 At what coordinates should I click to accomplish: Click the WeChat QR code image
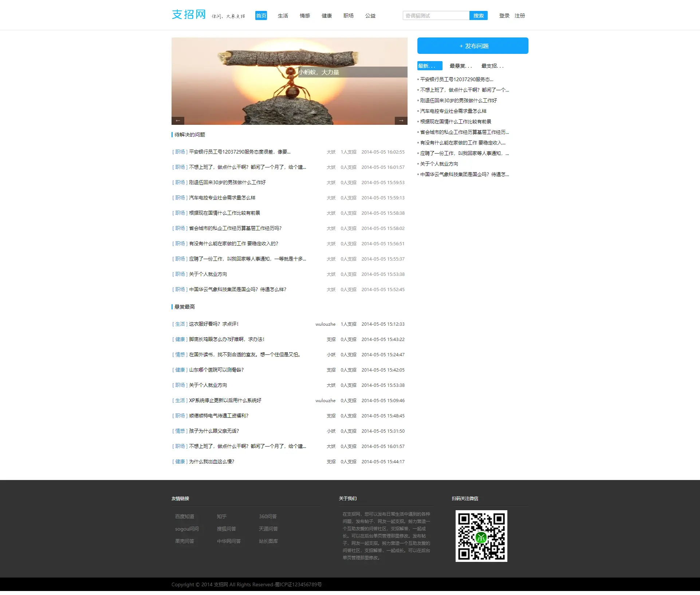click(481, 536)
